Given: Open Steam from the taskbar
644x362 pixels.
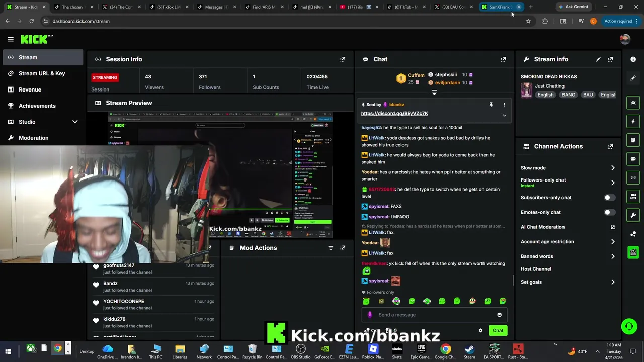Looking at the screenshot, I should 469,351.
